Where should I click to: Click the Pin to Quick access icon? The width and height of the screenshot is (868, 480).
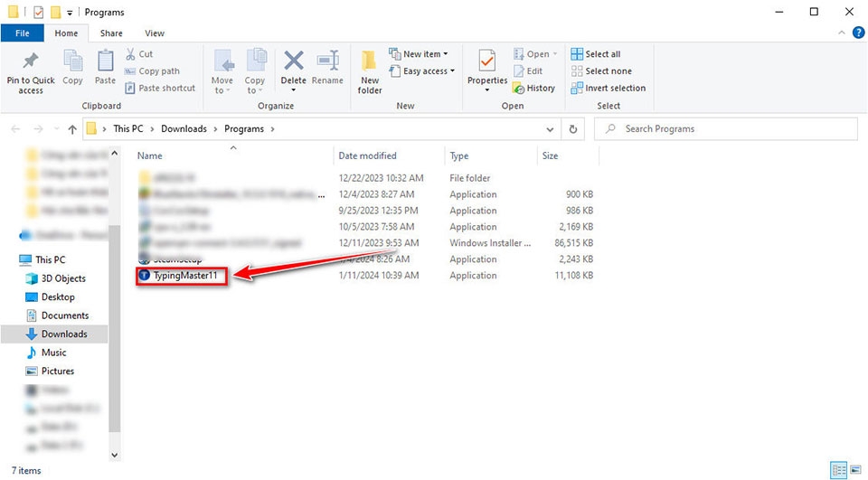pos(30,61)
